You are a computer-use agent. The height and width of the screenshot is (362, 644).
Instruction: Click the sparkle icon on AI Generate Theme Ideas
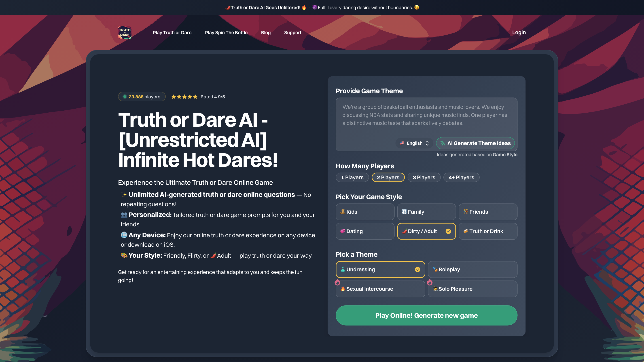pyautogui.click(x=443, y=143)
